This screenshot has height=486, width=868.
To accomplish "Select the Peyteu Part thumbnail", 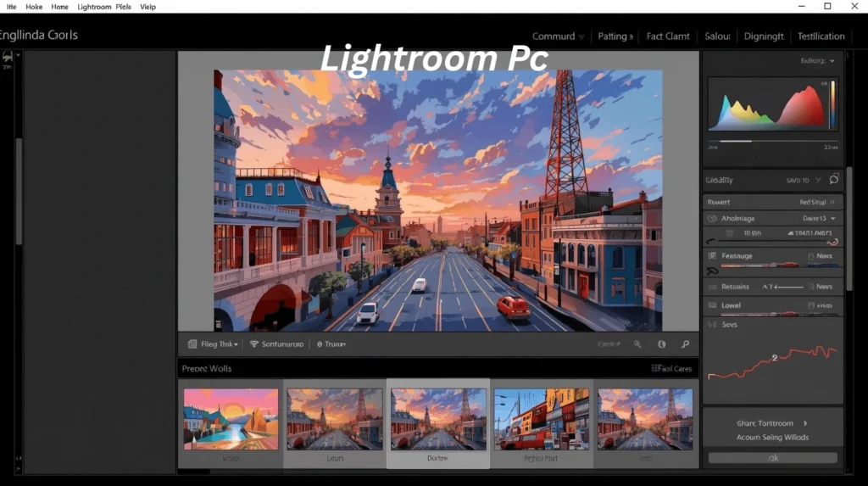I will click(x=542, y=419).
